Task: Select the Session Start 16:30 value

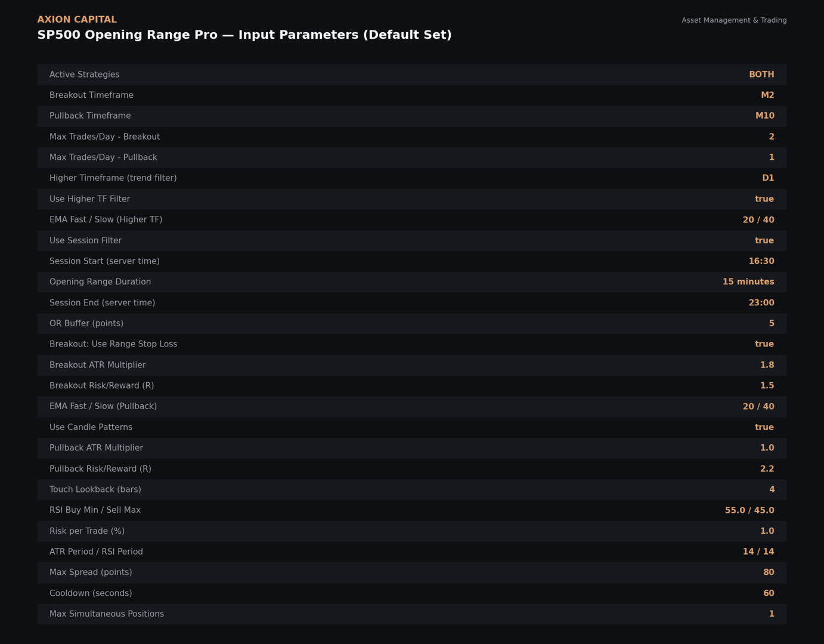Action: tap(761, 261)
